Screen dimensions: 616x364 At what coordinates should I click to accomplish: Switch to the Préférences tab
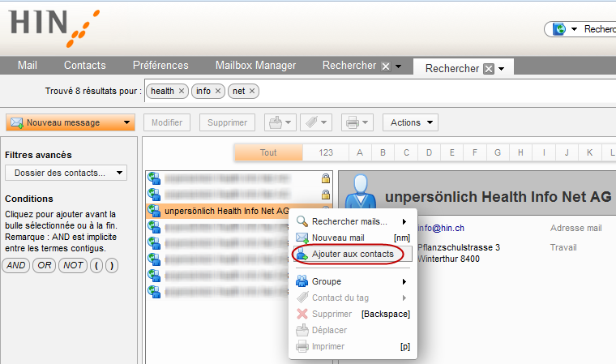(x=160, y=65)
